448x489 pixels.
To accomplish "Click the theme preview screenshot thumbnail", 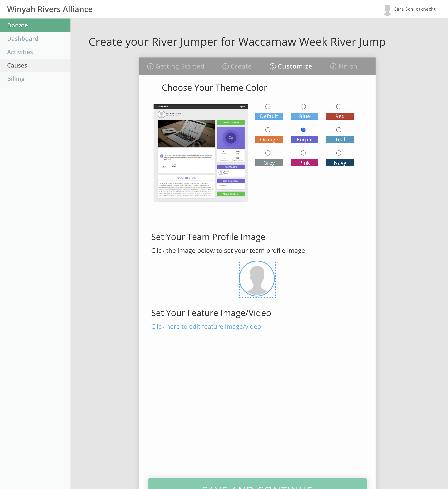I will 201,153.
